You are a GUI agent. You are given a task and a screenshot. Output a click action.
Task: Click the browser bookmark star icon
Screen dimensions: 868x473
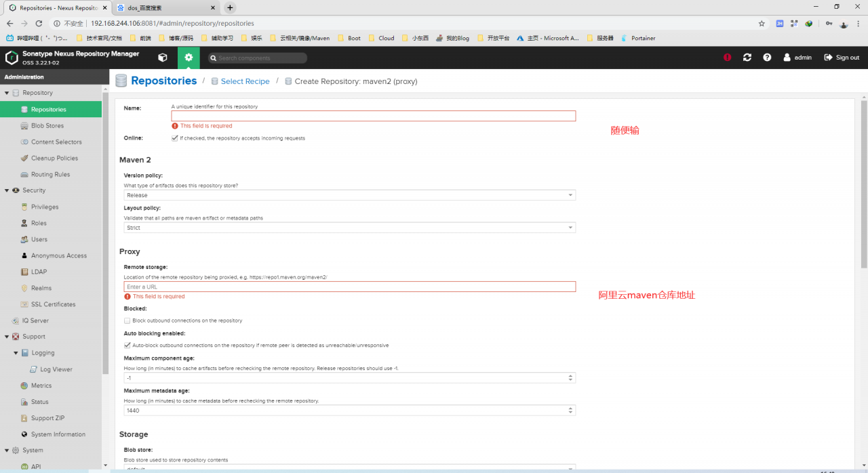point(762,23)
